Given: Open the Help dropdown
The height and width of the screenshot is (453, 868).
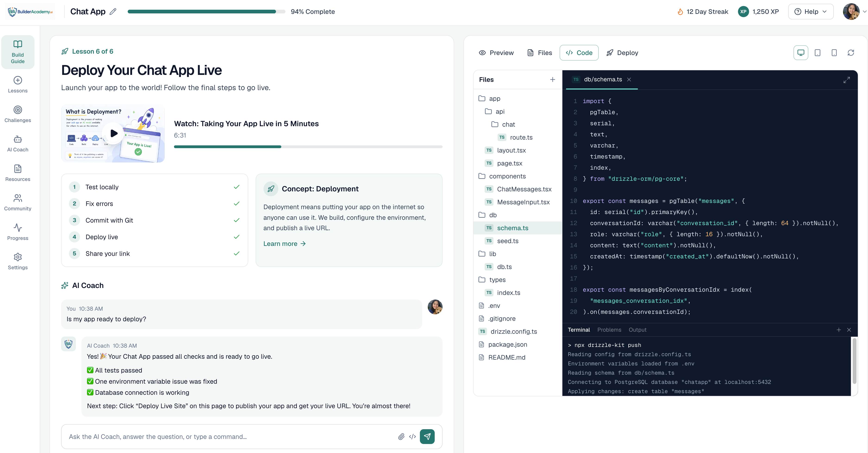Looking at the screenshot, I should pos(810,12).
